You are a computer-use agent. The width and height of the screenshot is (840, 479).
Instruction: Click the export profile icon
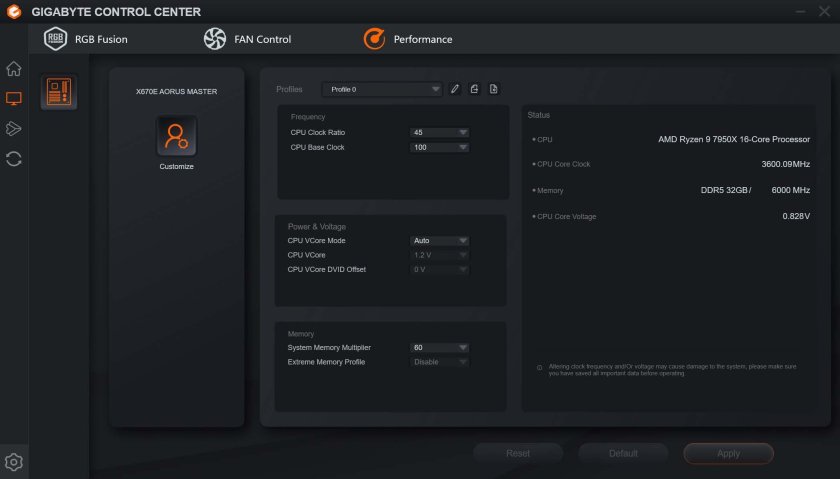[474, 89]
